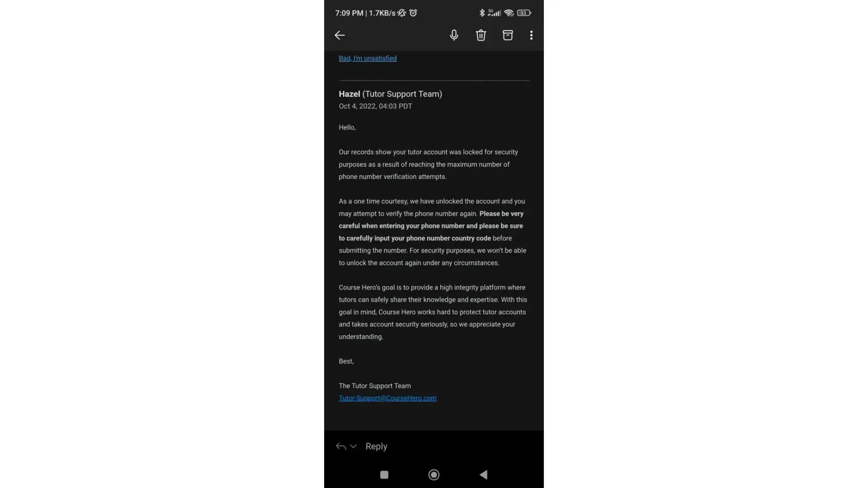This screenshot has height=488, width=868.
Task: Tap the Oct 4, 2022 timestamp
Action: pyautogui.click(x=375, y=106)
